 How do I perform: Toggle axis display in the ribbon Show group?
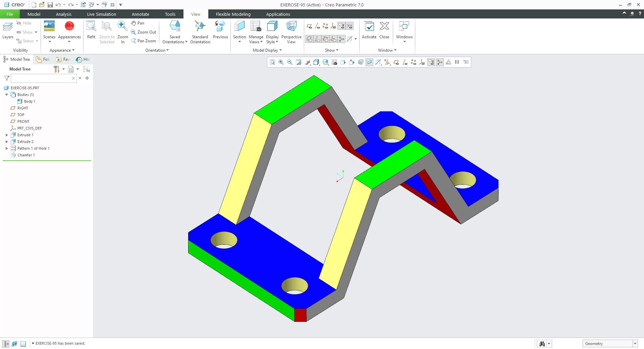click(x=317, y=26)
